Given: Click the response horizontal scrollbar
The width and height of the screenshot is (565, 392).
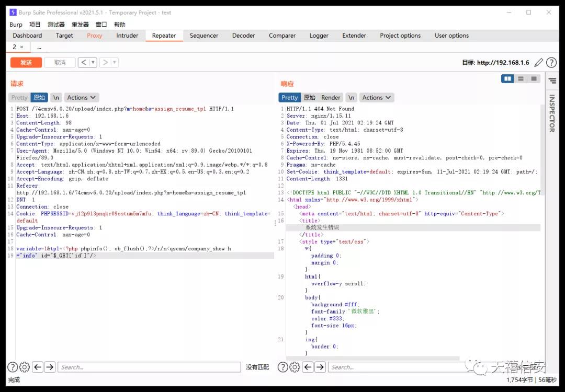Looking at the screenshot, I should pos(373,358).
